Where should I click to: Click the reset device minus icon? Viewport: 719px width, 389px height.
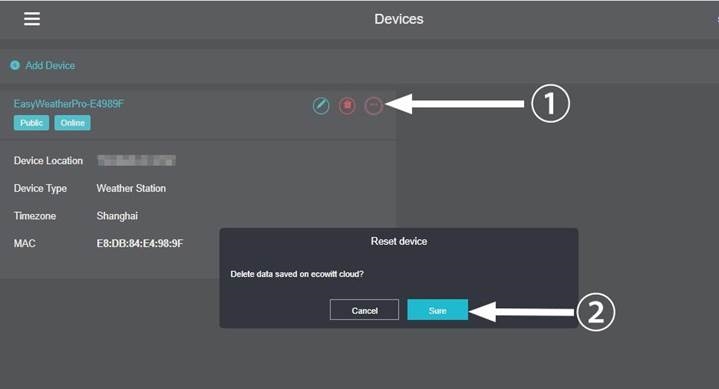point(373,106)
